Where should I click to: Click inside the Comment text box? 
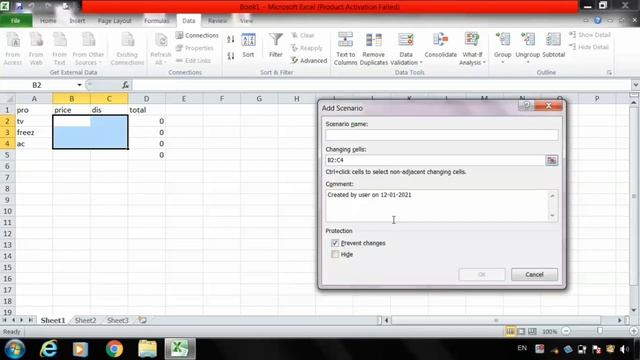437,206
